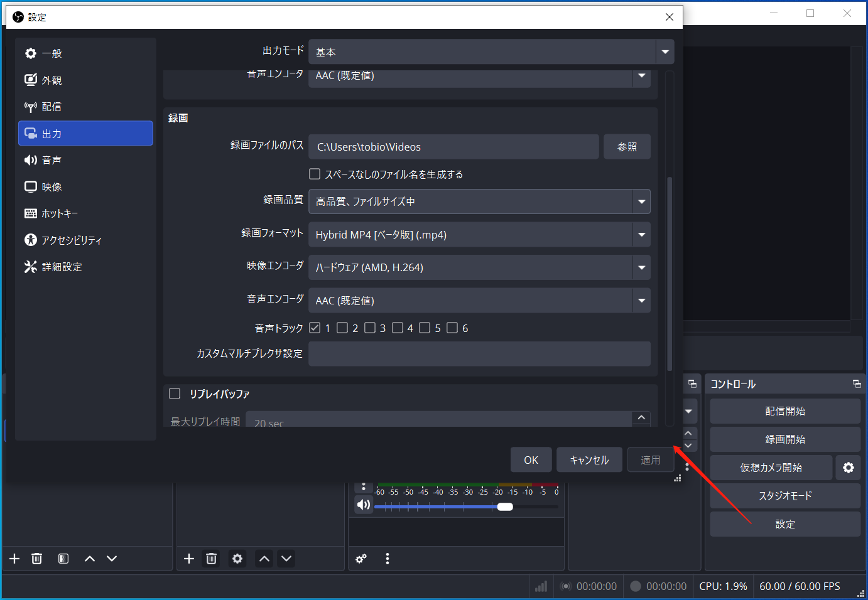Adjust the audio volume slider
The image size is (868, 600).
(x=505, y=506)
